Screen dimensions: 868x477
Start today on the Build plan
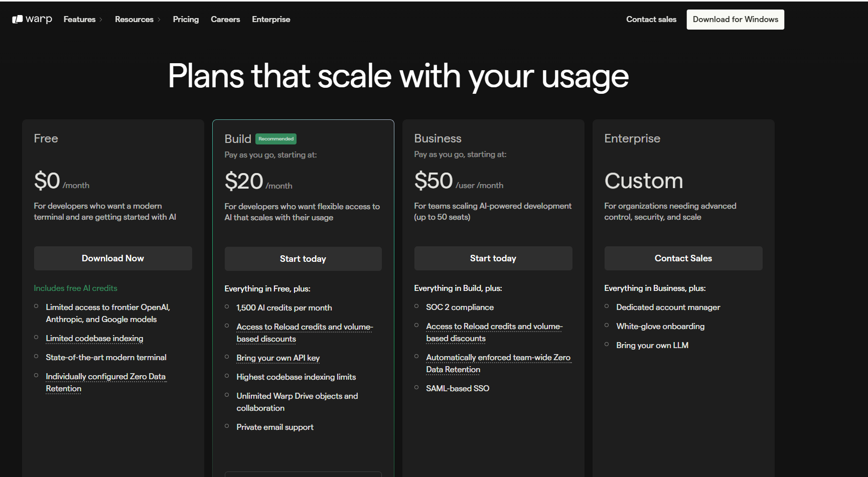pos(303,259)
